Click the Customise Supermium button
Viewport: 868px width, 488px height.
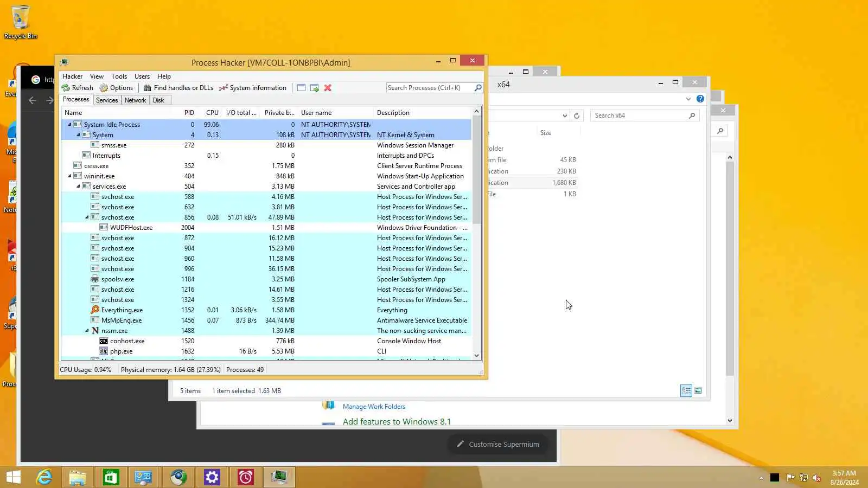[497, 444]
